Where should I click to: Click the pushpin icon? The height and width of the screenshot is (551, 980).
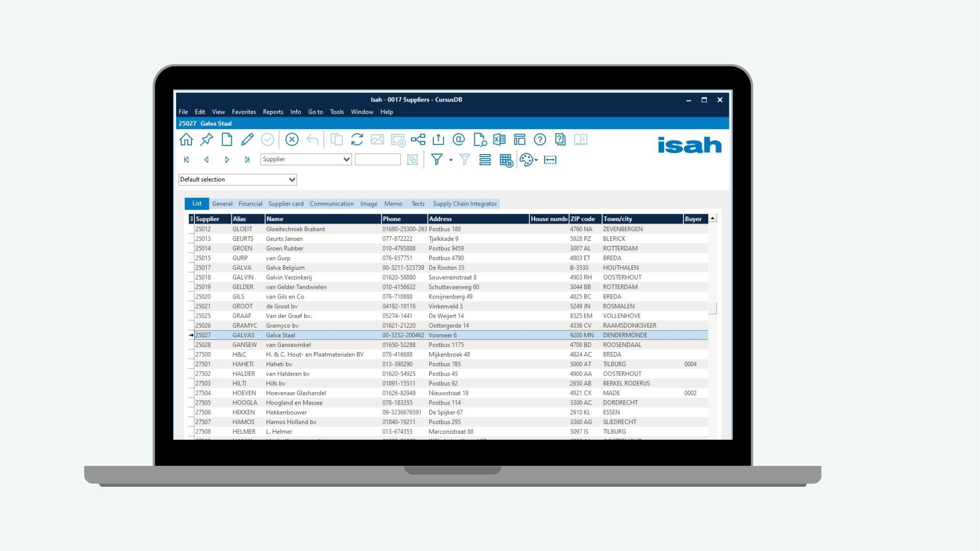coord(207,139)
